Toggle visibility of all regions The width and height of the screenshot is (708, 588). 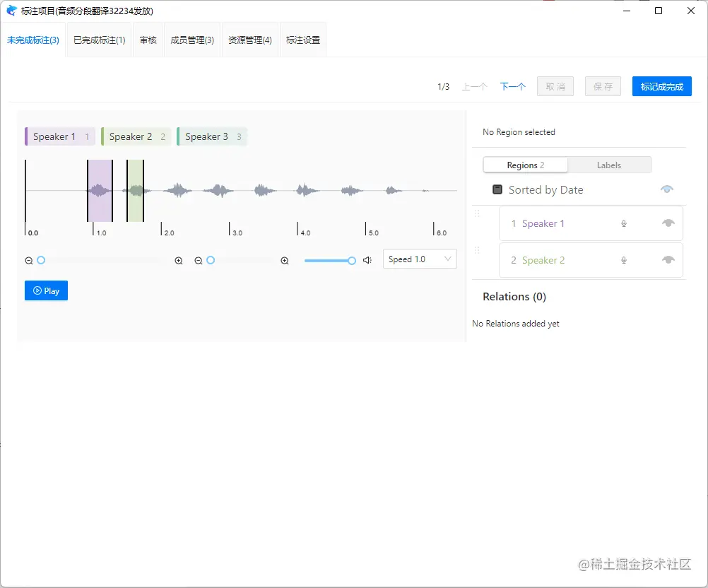(x=667, y=189)
